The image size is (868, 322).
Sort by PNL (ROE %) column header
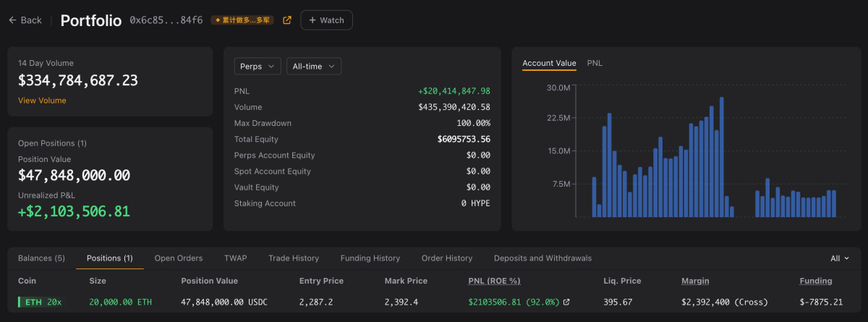tap(494, 281)
